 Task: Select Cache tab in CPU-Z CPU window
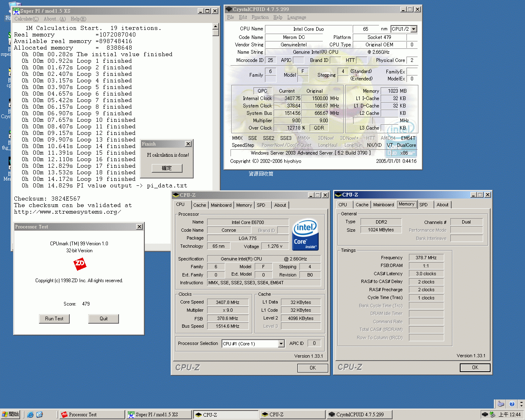pyautogui.click(x=200, y=205)
